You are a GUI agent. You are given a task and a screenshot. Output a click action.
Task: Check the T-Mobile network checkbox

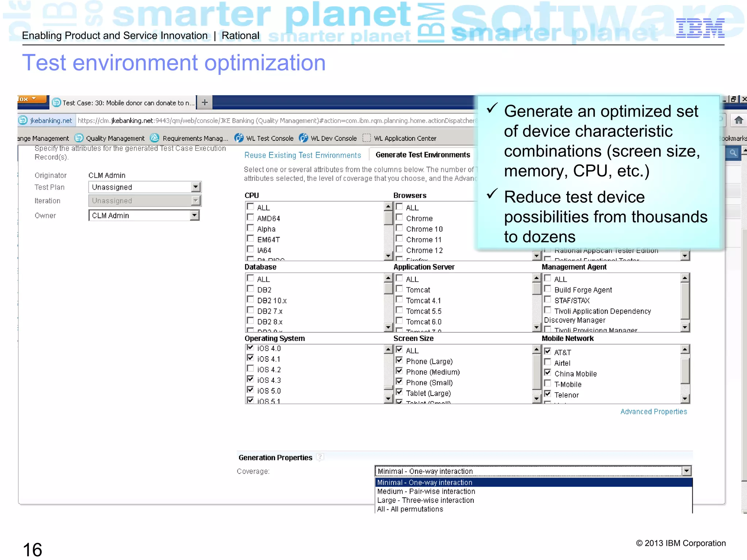547,383
